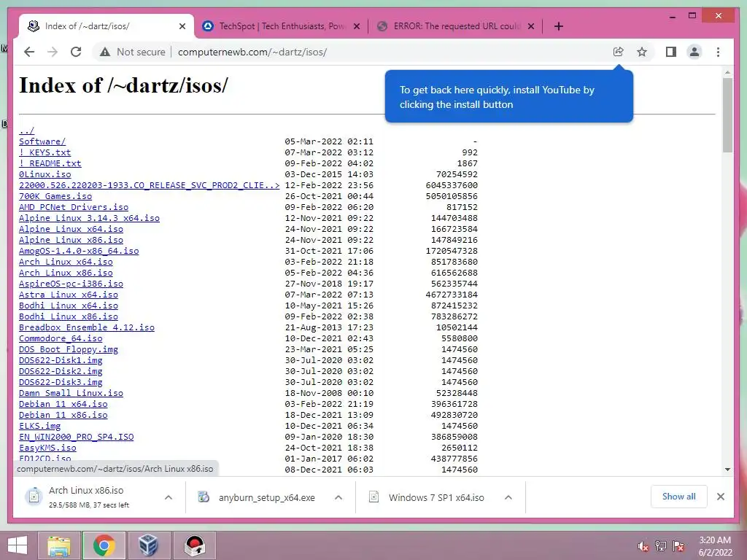Image resolution: width=747 pixels, height=560 pixels.
Task: Click the muted volume tray icon
Action: [643, 546]
